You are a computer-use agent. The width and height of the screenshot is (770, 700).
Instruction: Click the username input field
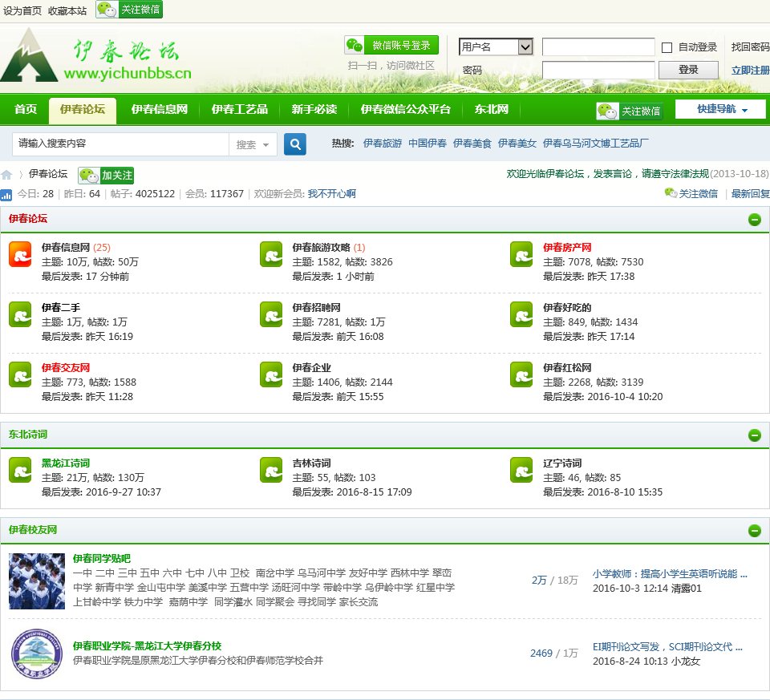598,47
